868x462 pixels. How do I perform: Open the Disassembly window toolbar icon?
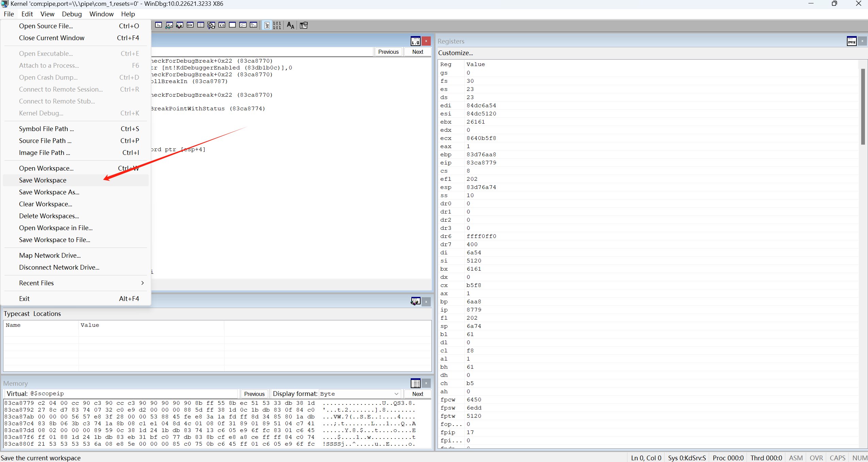pos(222,25)
